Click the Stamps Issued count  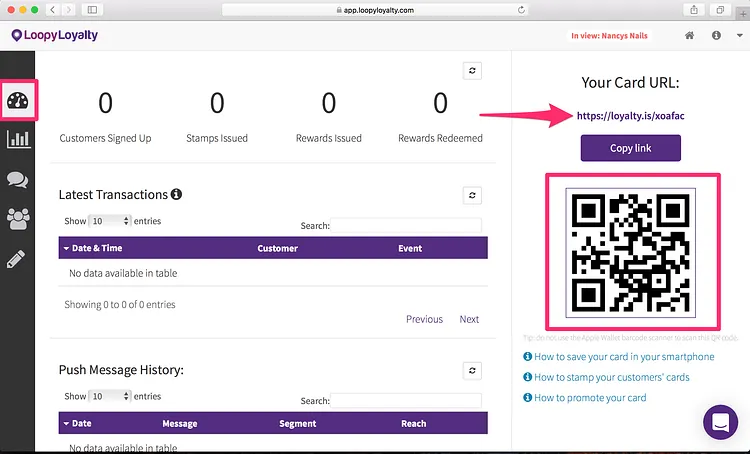point(217,103)
